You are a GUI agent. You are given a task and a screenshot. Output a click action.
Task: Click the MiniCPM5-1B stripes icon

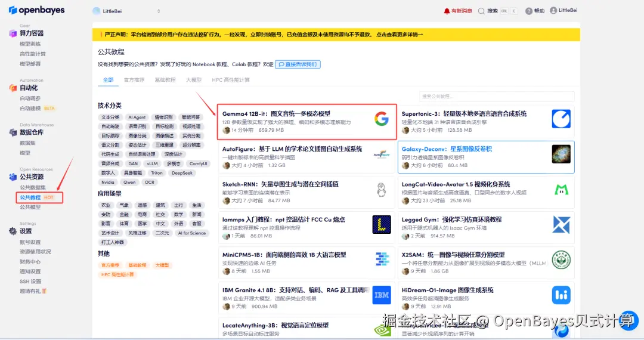point(382,260)
